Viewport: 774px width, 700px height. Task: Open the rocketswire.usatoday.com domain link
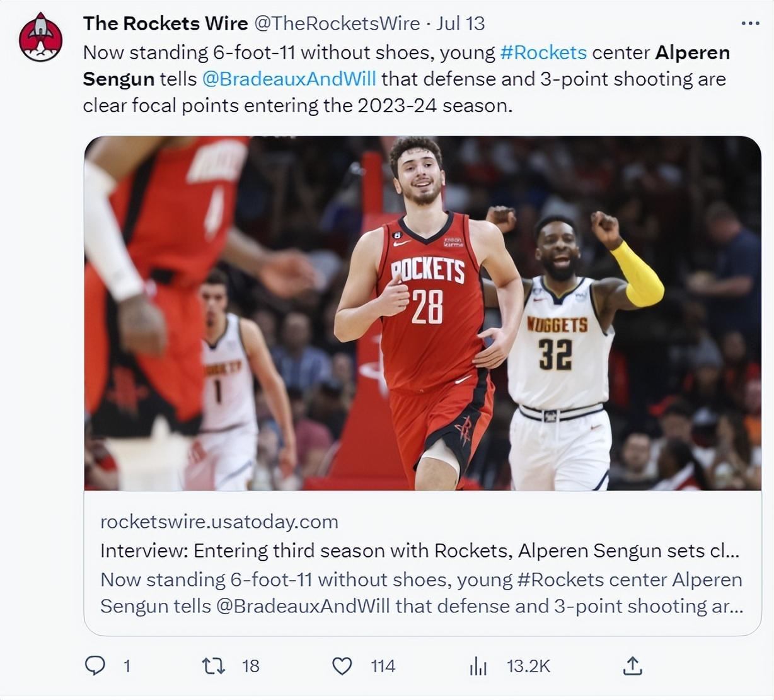tap(219, 522)
